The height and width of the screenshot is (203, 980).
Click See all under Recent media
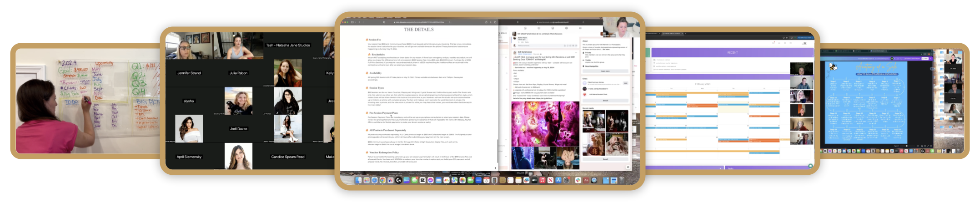coord(605,159)
